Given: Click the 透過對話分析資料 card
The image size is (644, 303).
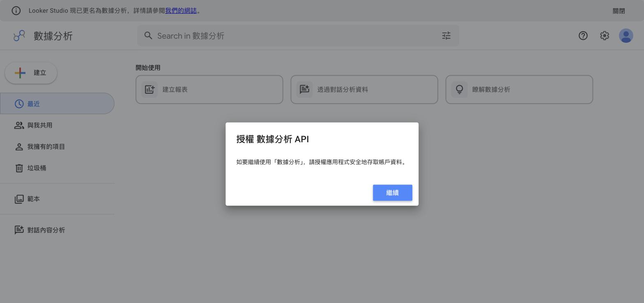Looking at the screenshot, I should tap(364, 89).
